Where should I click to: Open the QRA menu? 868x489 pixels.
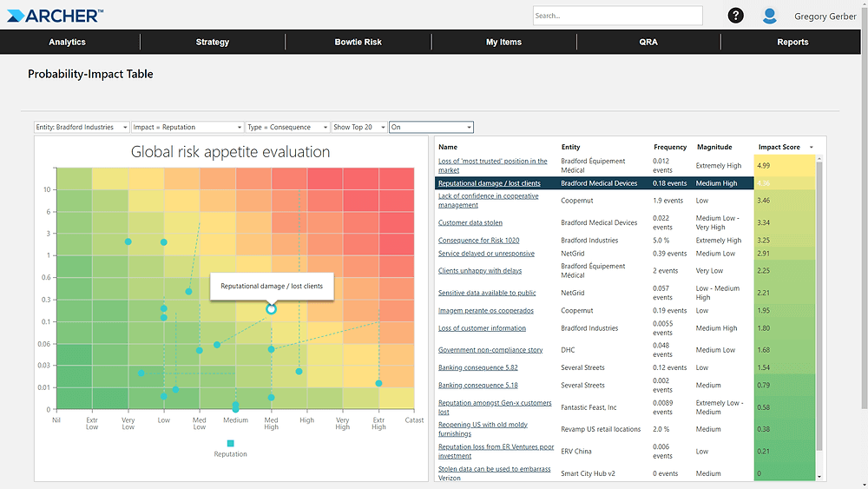pos(648,42)
